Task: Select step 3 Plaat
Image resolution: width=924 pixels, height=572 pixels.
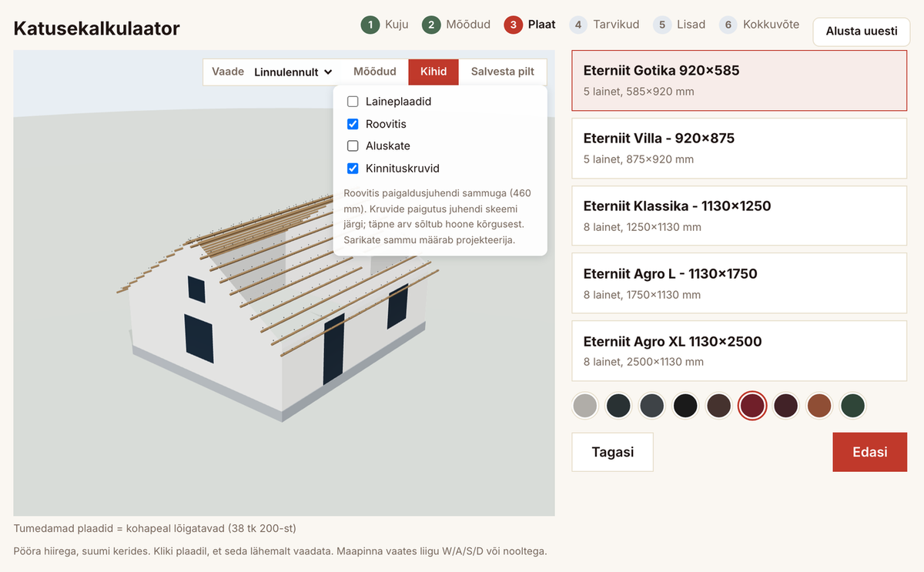Action: [x=530, y=25]
